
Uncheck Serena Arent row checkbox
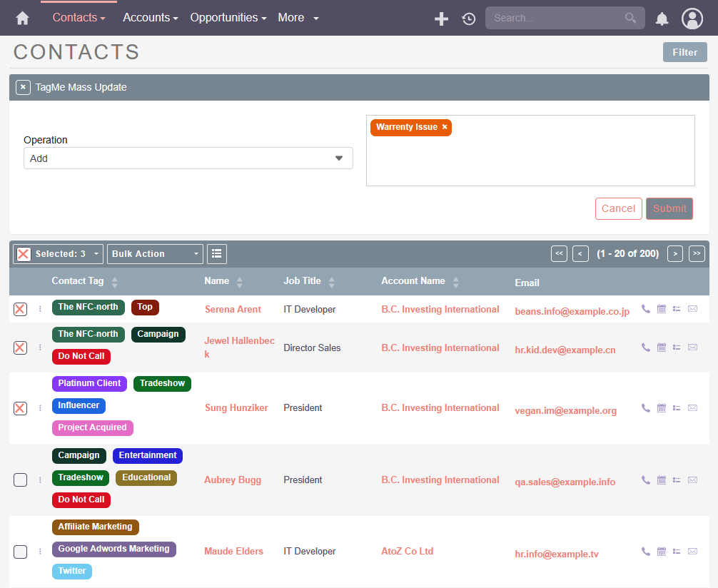pyautogui.click(x=20, y=309)
